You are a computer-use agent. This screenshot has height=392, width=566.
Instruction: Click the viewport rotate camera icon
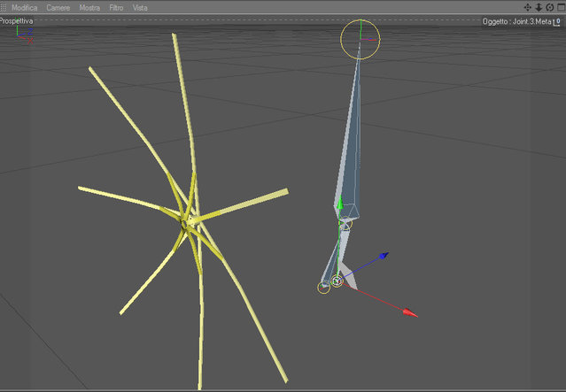pos(550,7)
